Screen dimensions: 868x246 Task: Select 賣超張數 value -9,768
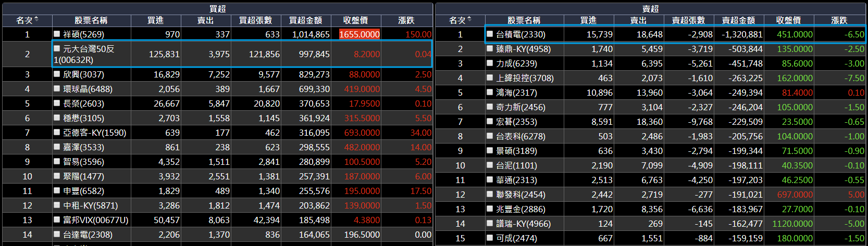(700, 122)
